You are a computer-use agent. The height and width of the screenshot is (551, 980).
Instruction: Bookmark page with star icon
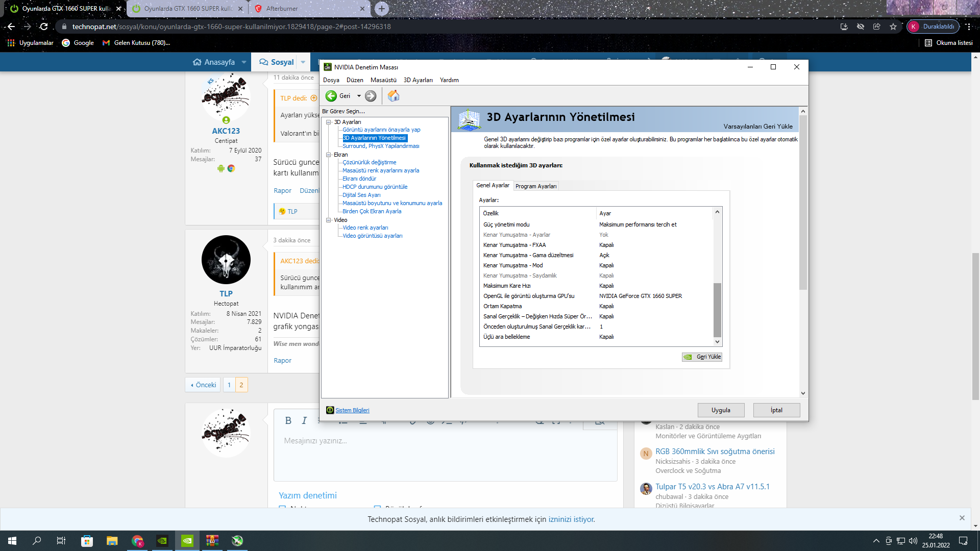(893, 27)
